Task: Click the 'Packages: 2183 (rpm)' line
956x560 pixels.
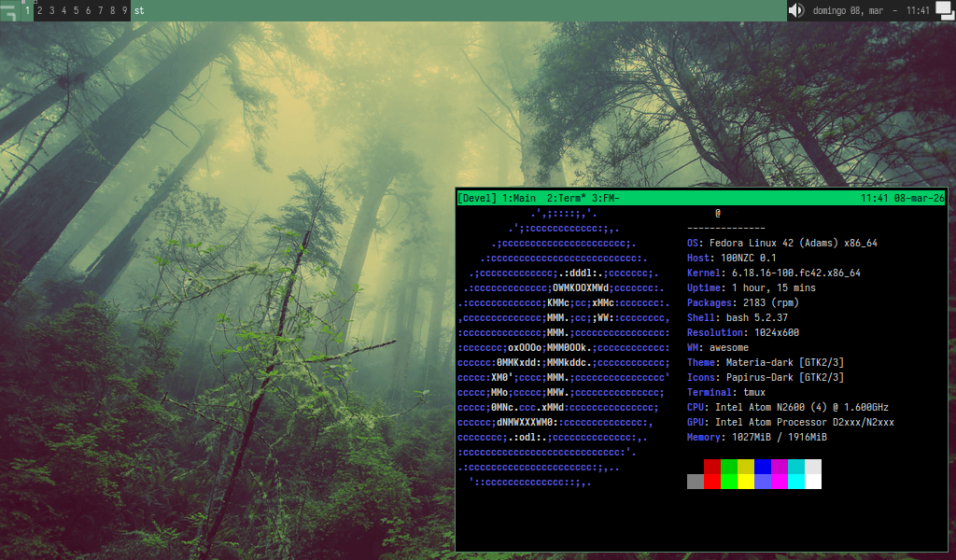Action: pyautogui.click(x=742, y=302)
